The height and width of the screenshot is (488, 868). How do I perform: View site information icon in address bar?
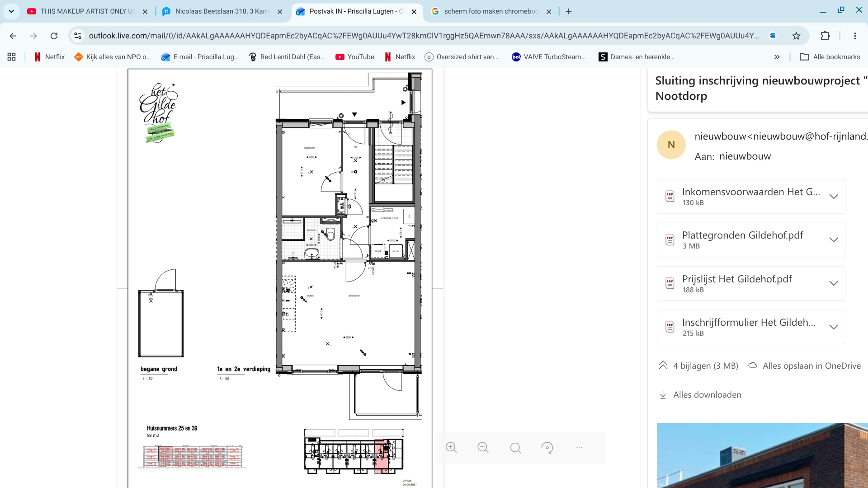coord(78,36)
